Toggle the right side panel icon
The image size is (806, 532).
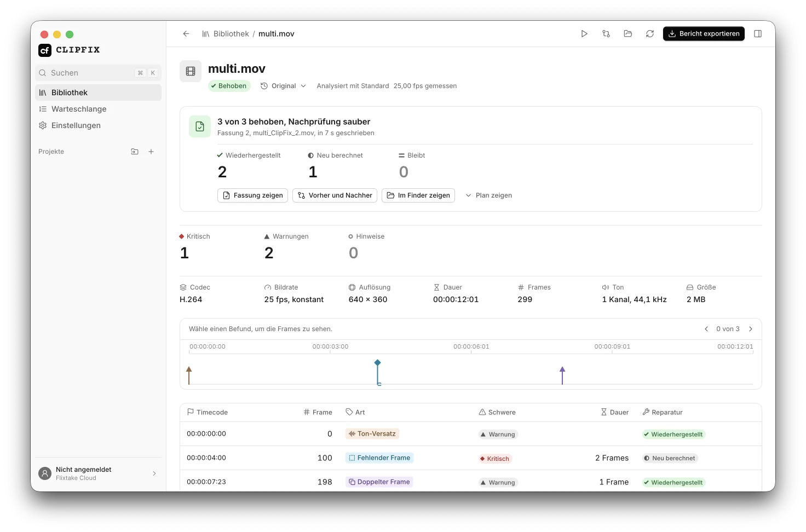tap(758, 34)
